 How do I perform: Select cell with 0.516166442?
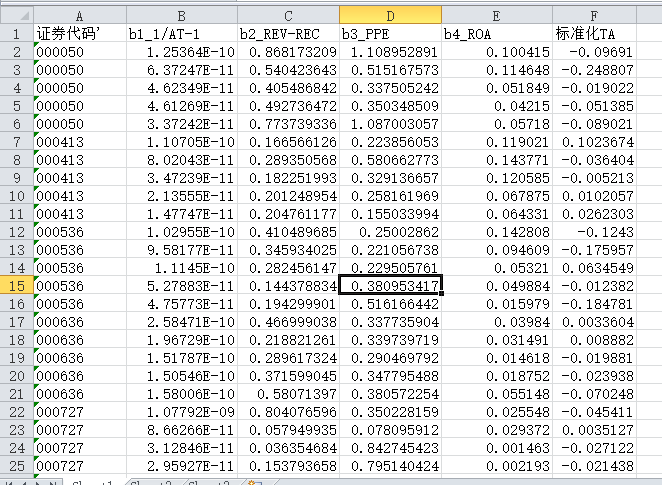391,304
